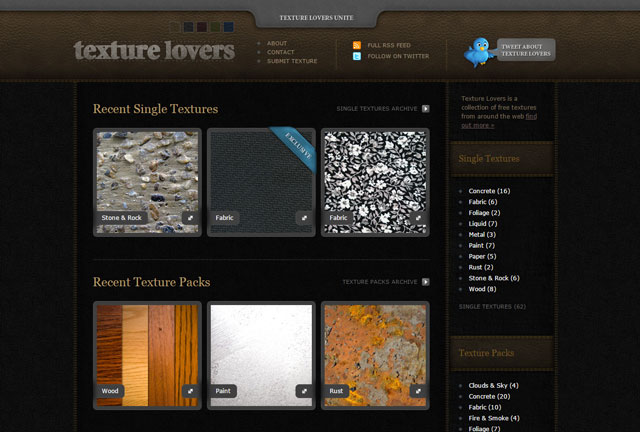Viewport: 640px width, 432px height.
Task: Click the Follow on Twitter link
Action: click(398, 56)
